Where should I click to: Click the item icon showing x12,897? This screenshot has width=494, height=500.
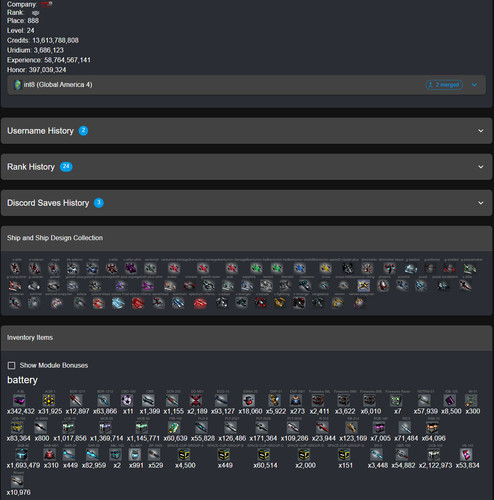click(x=76, y=400)
